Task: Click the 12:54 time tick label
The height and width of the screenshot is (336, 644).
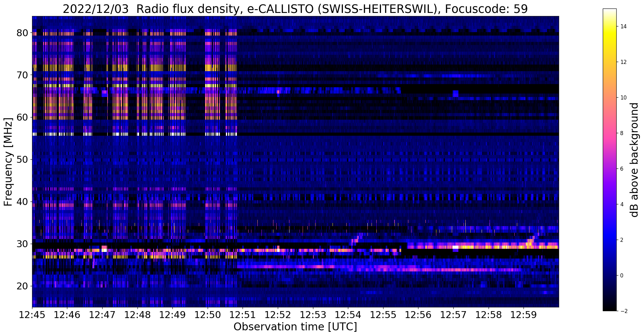Action: coord(348,315)
